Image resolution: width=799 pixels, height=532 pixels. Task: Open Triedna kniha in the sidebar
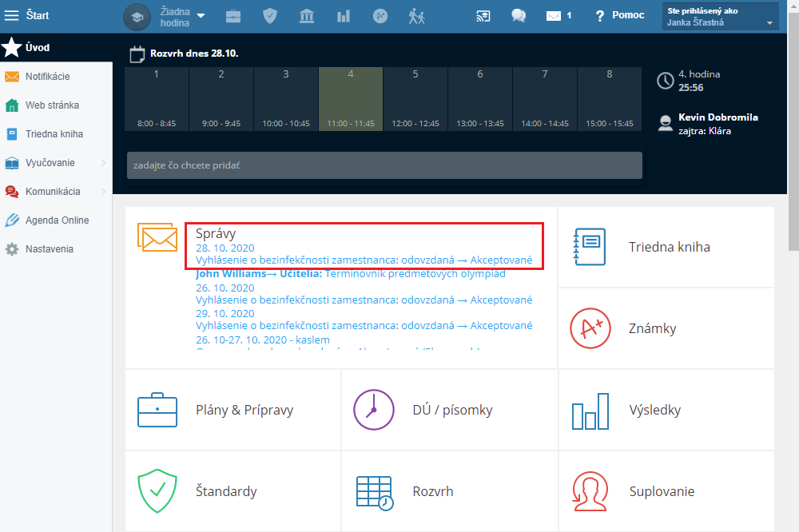point(56,134)
